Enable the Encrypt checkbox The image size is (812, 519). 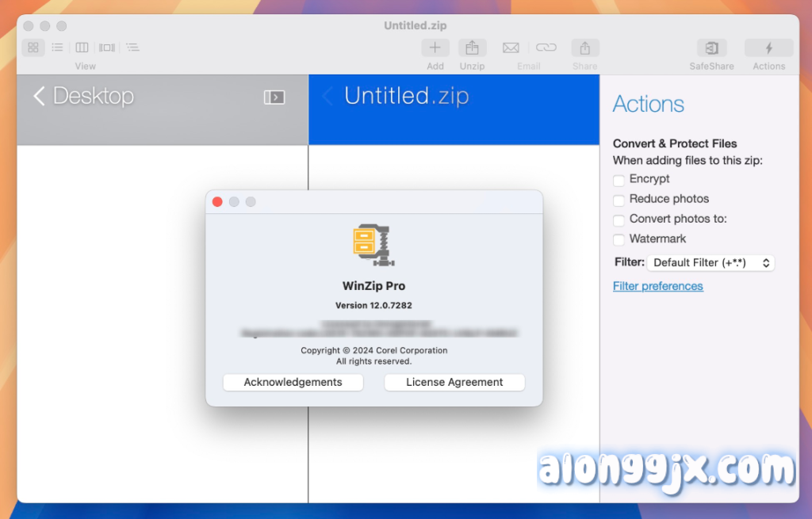[x=619, y=181]
